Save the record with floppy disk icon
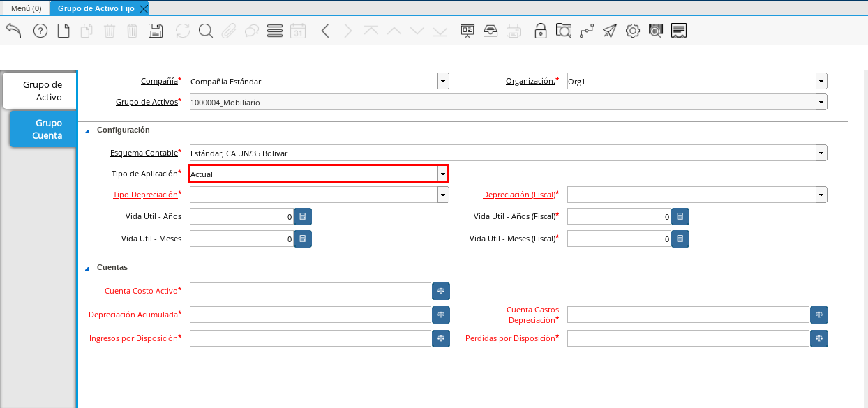The width and height of the screenshot is (868, 408). 156,31
